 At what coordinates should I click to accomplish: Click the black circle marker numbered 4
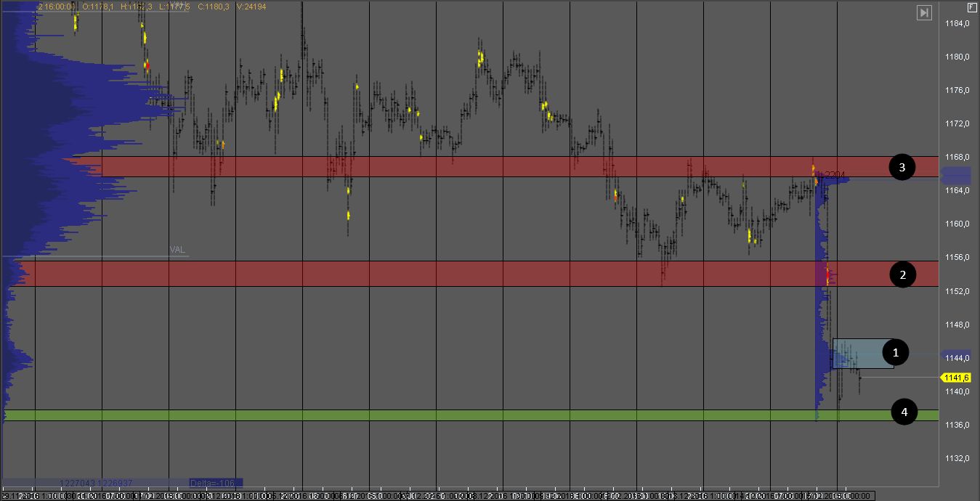(x=904, y=412)
